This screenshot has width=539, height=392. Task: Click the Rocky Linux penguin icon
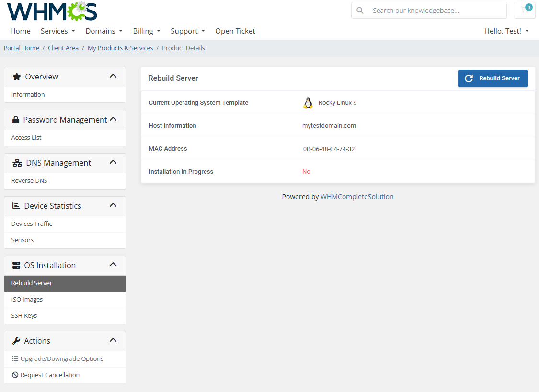[308, 103]
